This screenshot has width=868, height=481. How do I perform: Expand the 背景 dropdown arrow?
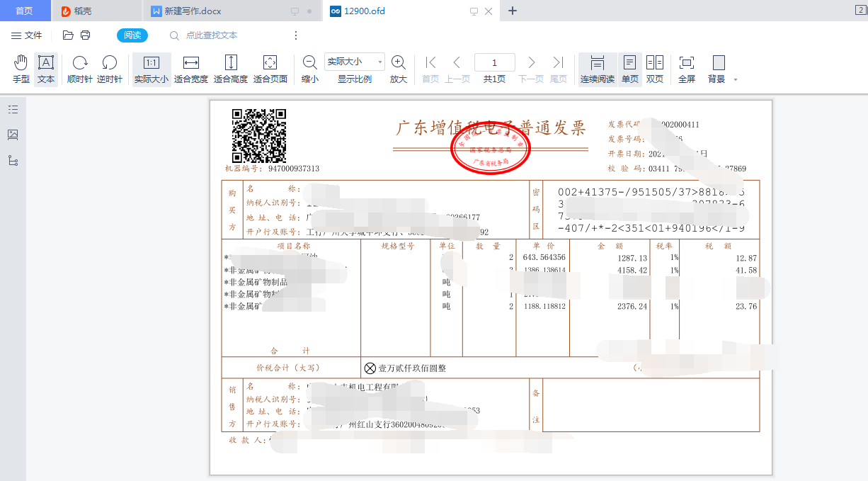click(x=736, y=80)
